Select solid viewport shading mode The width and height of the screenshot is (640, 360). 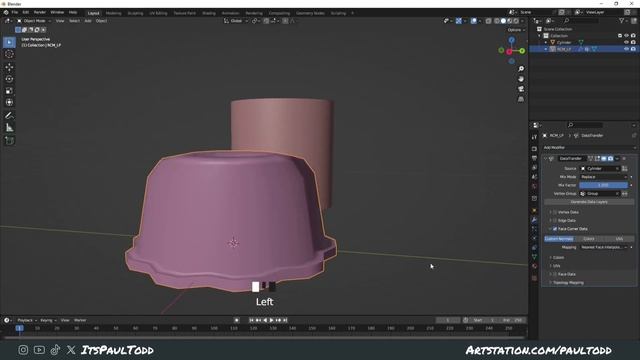pos(503,21)
